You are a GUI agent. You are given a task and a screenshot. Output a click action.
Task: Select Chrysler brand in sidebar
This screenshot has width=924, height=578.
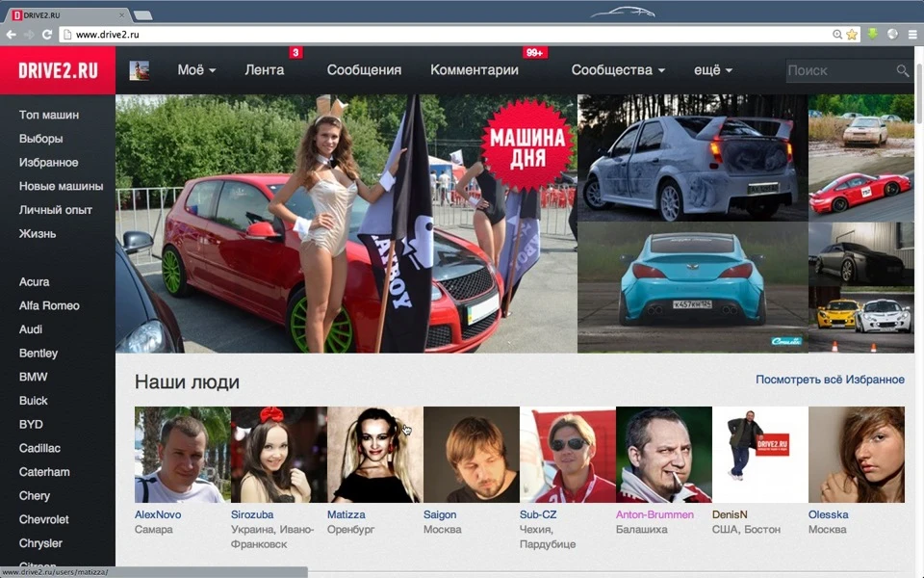40,543
